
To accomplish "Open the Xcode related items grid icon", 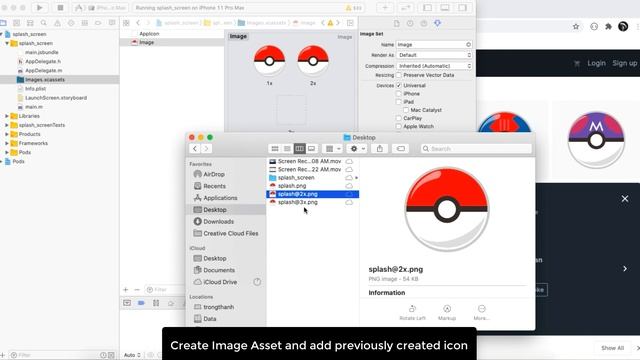I will click(x=127, y=23).
